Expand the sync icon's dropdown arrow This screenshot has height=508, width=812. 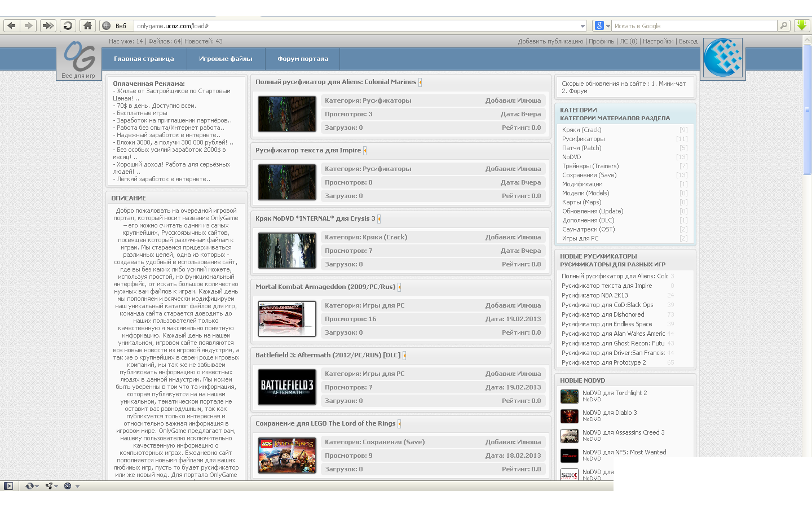pos(37,486)
